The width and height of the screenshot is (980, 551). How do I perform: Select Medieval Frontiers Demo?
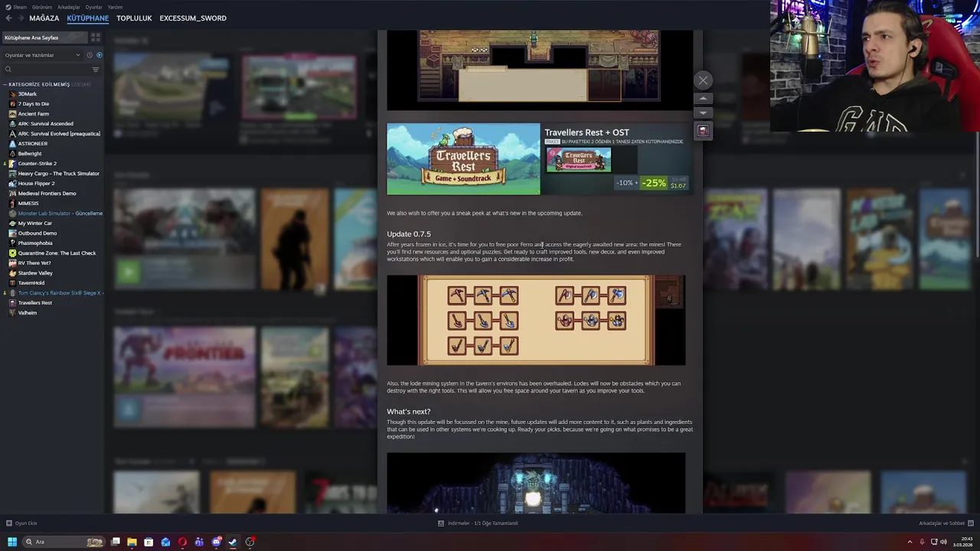point(47,194)
